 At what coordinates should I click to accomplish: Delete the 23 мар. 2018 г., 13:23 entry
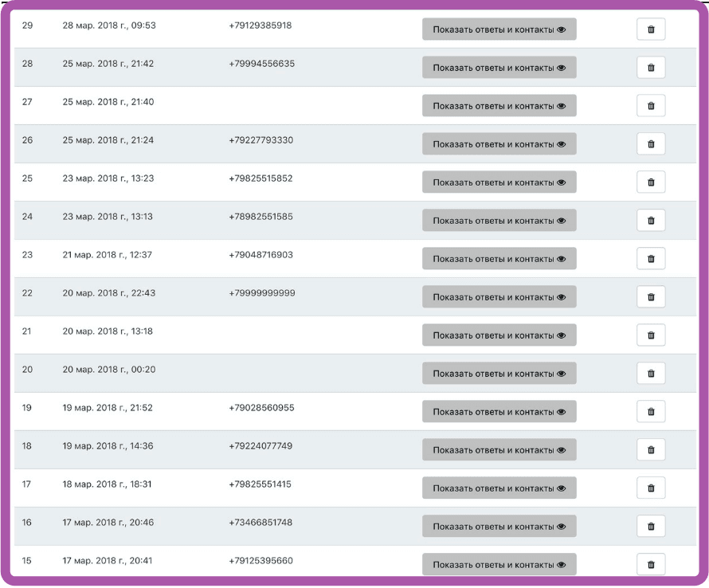651,182
